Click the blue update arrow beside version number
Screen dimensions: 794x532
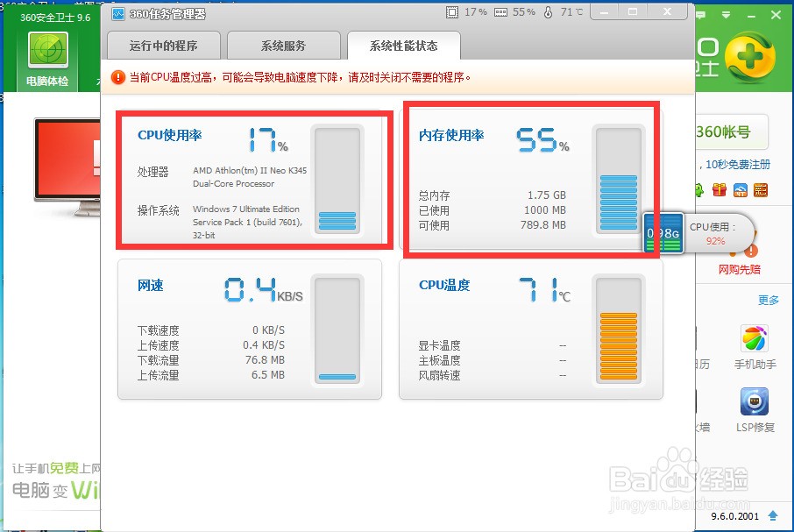[x=773, y=515]
